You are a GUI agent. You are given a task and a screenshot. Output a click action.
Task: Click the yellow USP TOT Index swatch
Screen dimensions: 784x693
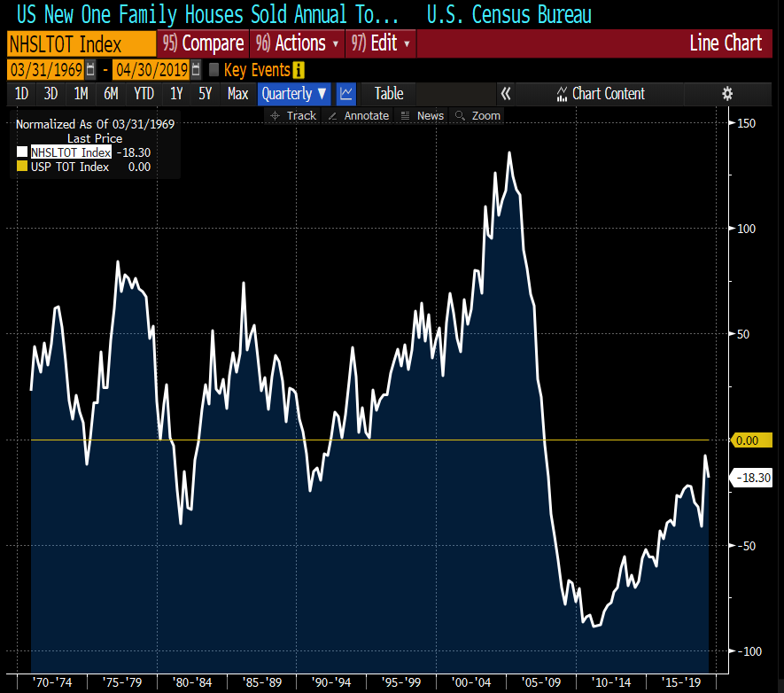pos(22,167)
